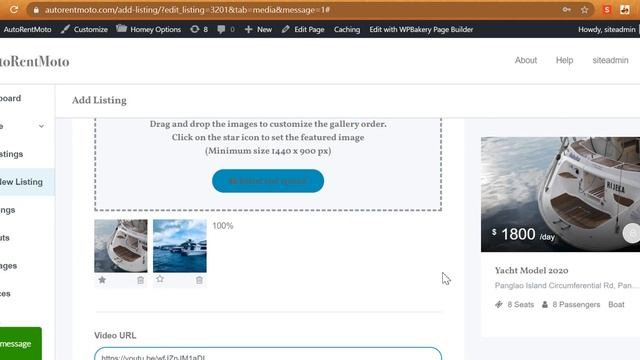Expand the sidebar chevron arrow
This screenshot has width=640, height=360.
(41, 127)
